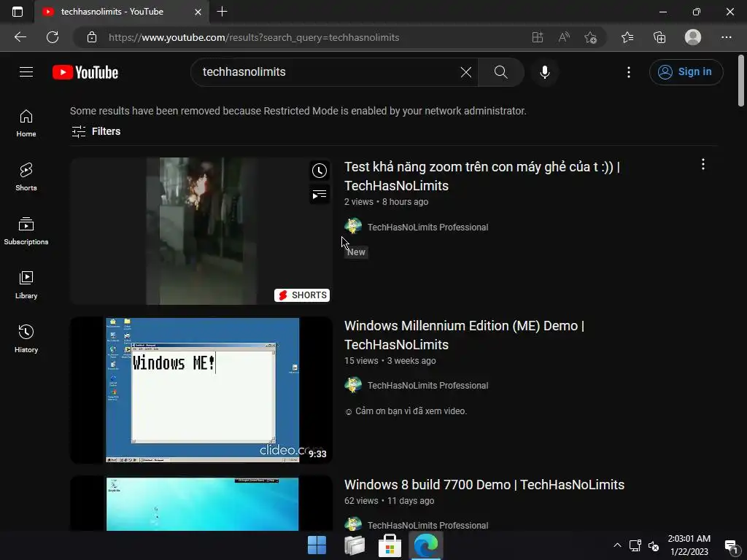
Task: Open YouTube settings three-dot menu beside Sign in
Action: click(629, 72)
